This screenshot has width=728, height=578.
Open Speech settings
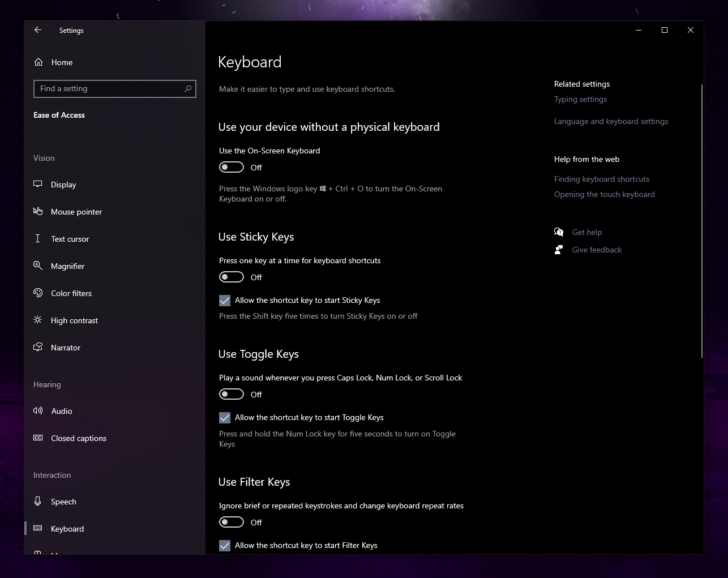pyautogui.click(x=114, y=502)
